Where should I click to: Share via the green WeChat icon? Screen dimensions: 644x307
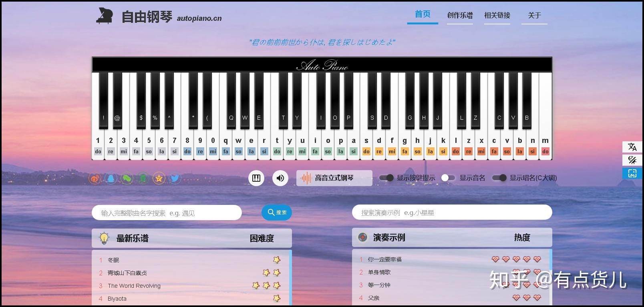coord(127,178)
